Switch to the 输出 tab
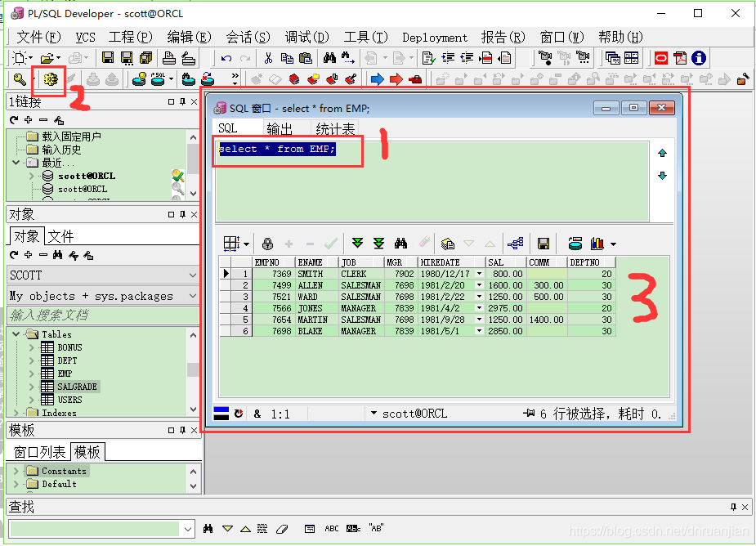 280,128
